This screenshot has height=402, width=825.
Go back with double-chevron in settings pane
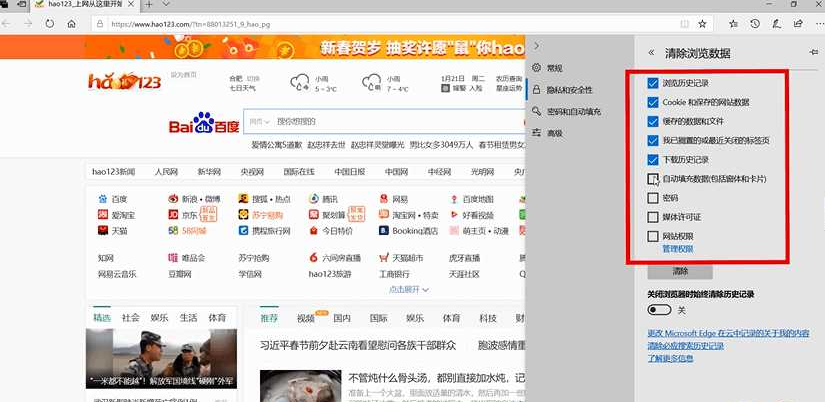click(x=651, y=53)
